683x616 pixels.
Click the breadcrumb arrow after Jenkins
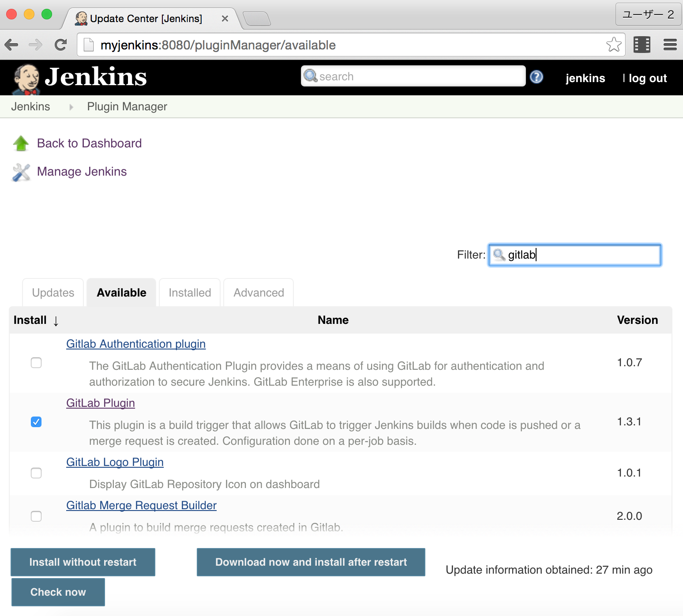(71, 107)
